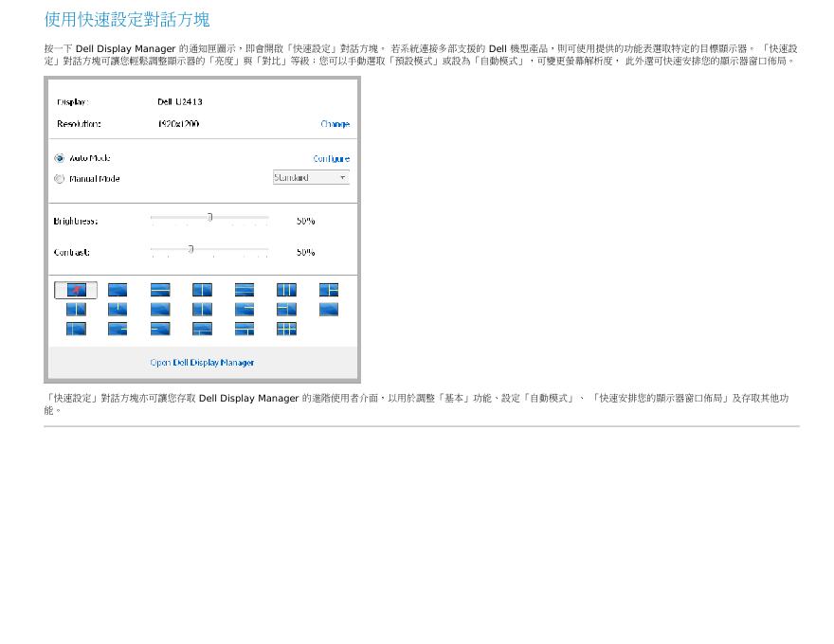Select the single full-screen layout in first row
834x644 pixels.
click(x=118, y=290)
